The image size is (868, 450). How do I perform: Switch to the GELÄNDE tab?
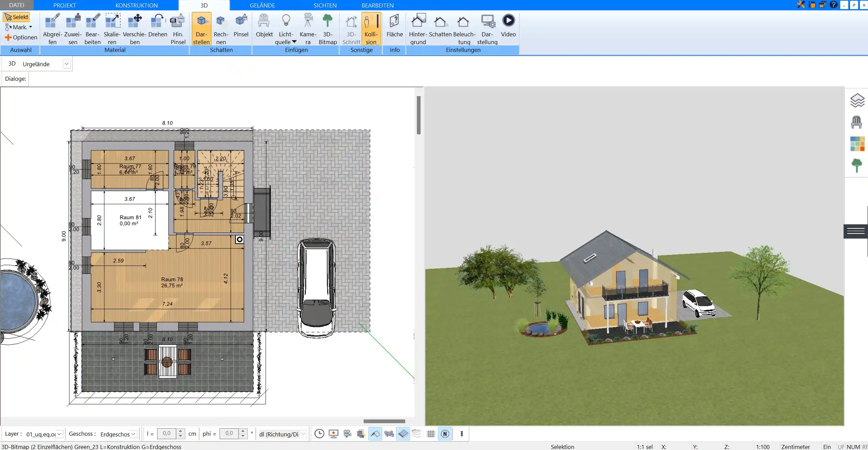click(262, 5)
